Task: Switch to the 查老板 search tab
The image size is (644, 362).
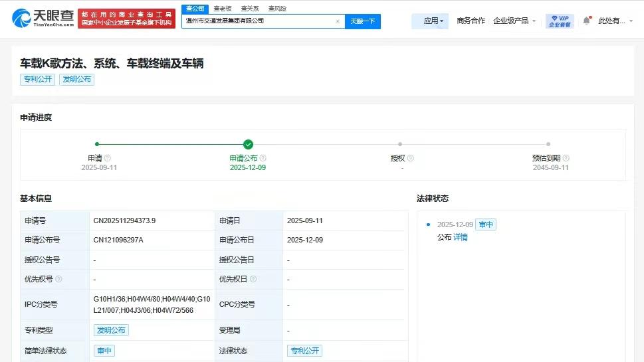Action: [223, 9]
